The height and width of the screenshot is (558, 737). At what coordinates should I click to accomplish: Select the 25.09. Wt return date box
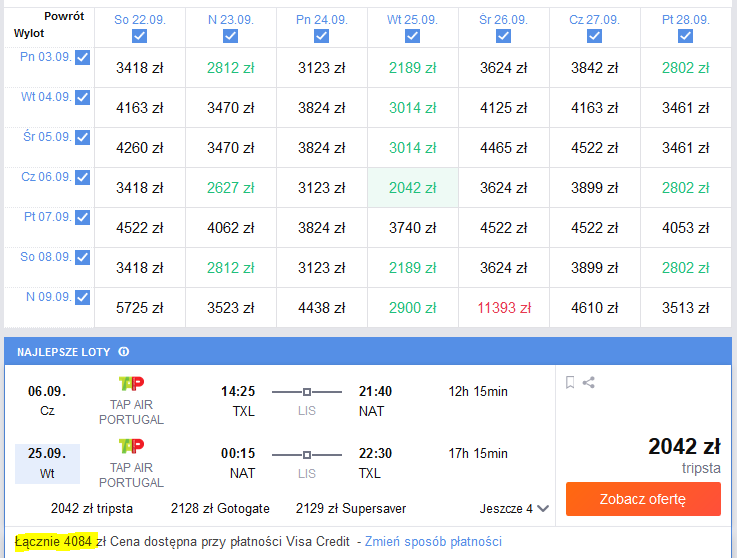pos(47,464)
